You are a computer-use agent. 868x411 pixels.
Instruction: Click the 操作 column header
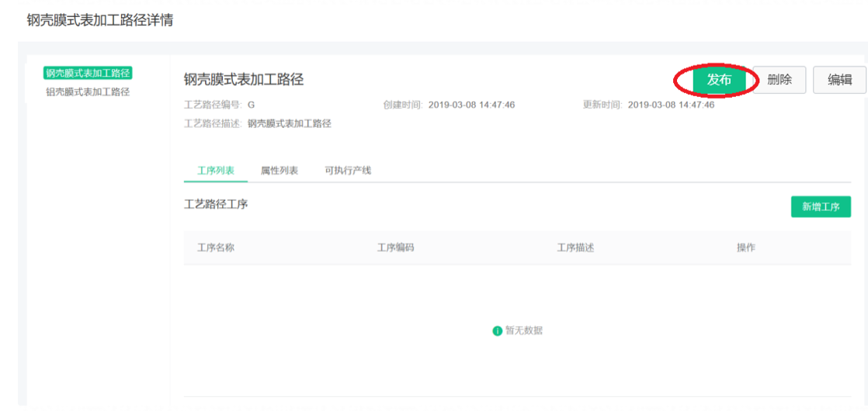click(x=746, y=248)
